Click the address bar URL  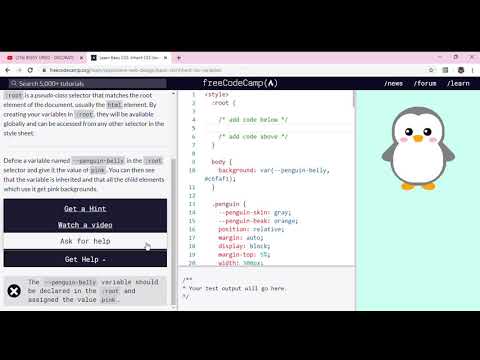click(x=135, y=70)
